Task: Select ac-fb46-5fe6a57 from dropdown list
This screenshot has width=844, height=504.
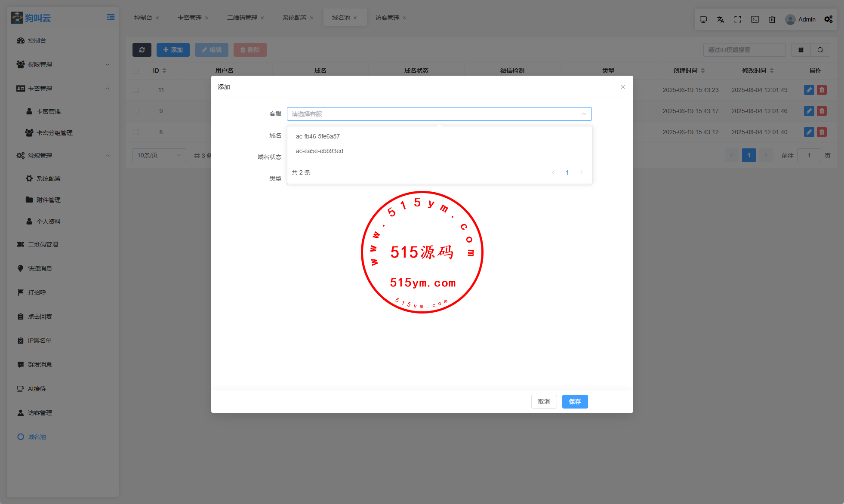Action: pyautogui.click(x=318, y=136)
